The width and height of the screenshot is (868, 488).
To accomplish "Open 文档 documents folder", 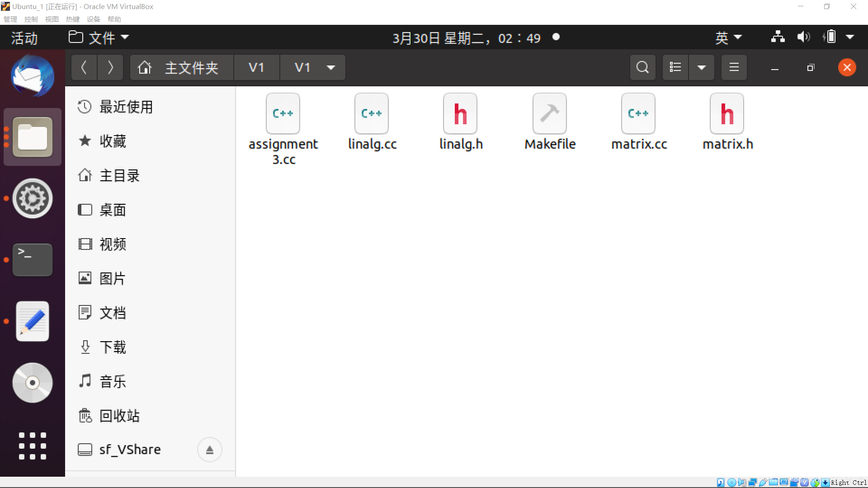I will tap(150, 313).
